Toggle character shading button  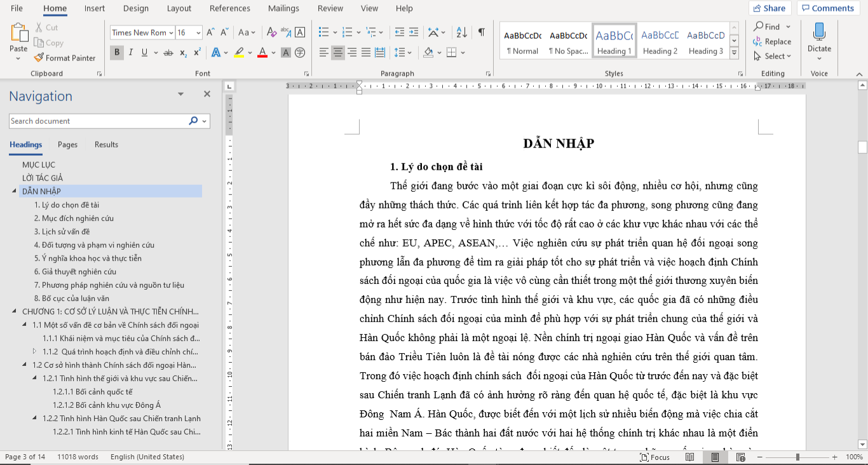tap(286, 53)
